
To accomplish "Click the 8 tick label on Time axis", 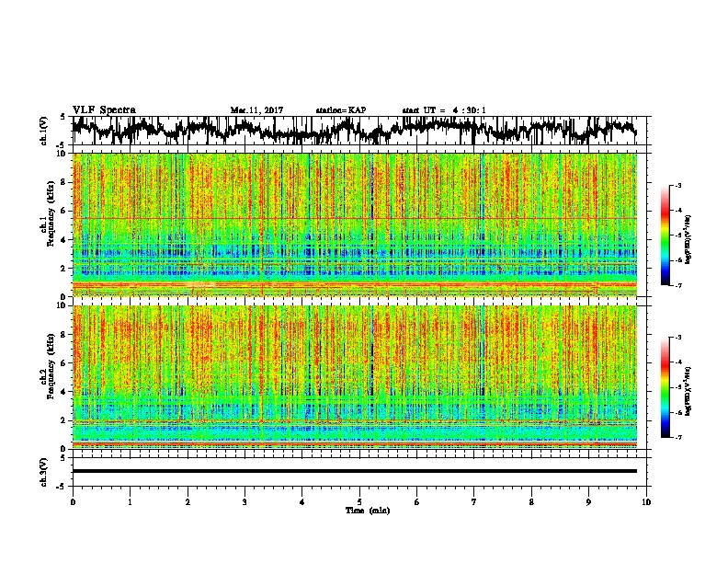I will (531, 502).
